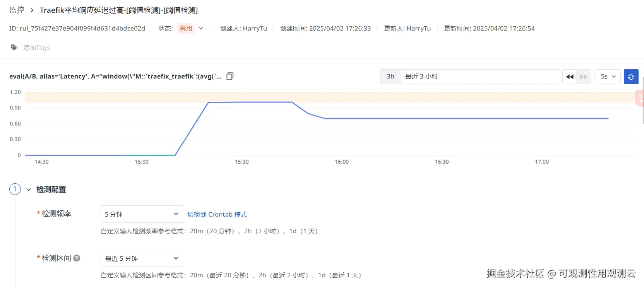This screenshot has width=644, height=287.
Task: Click the 0.60 y-axis label
Action: pyautogui.click(x=15, y=124)
